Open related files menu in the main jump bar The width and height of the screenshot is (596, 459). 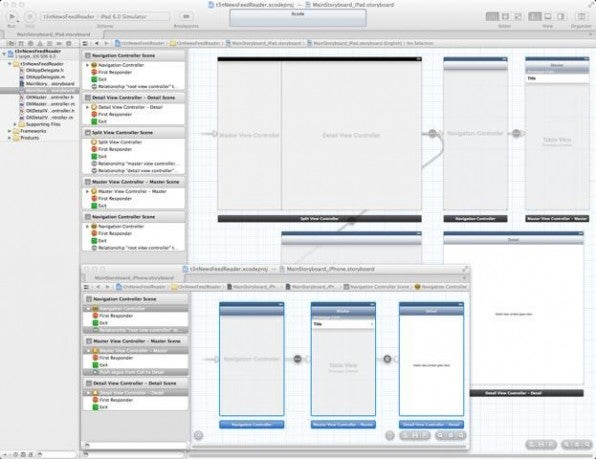pos(85,43)
